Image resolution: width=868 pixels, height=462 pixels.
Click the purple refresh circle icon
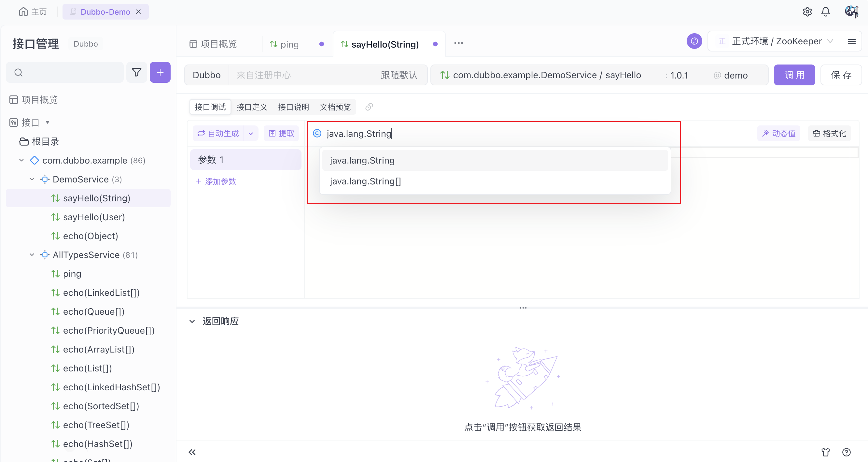point(694,41)
